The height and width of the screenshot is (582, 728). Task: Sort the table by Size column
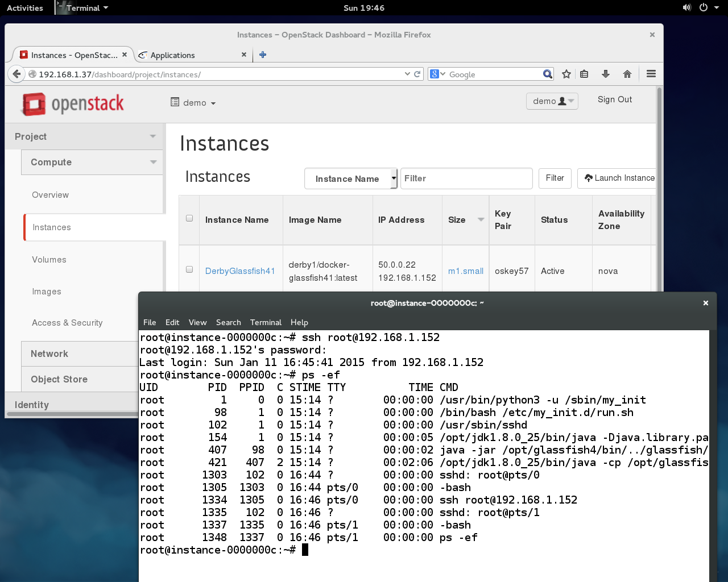click(x=466, y=220)
